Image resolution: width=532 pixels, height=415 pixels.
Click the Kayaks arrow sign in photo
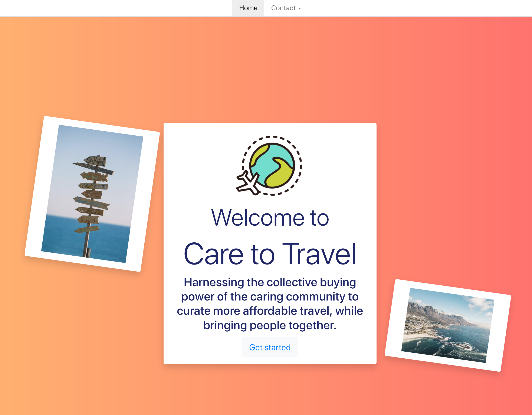tap(88, 220)
